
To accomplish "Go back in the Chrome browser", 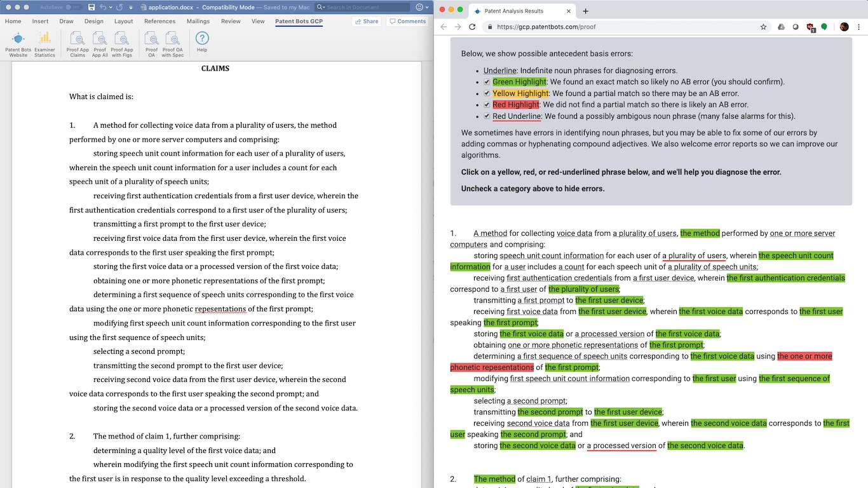I will click(444, 27).
